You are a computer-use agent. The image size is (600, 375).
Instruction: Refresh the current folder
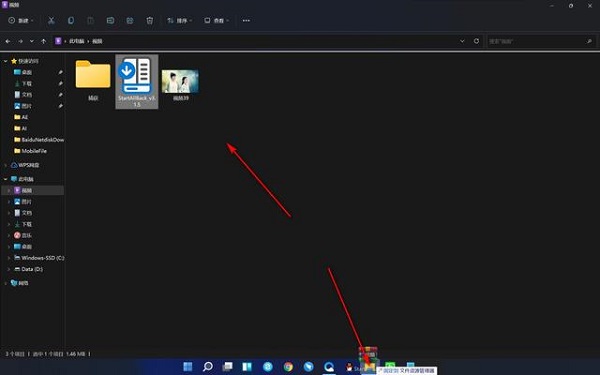476,41
